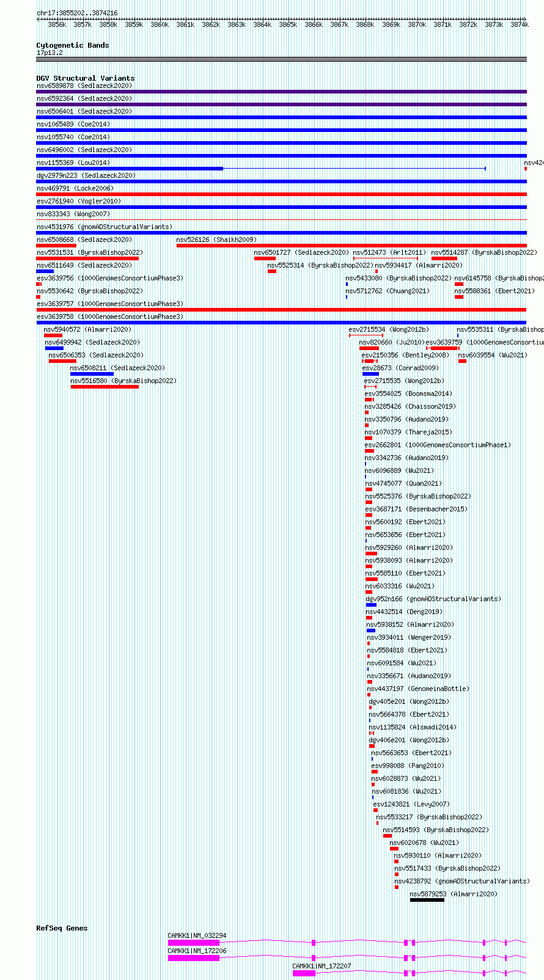544x980 pixels.
Task: Open esv1243821 (Levy2007) variant
Action: [411, 804]
